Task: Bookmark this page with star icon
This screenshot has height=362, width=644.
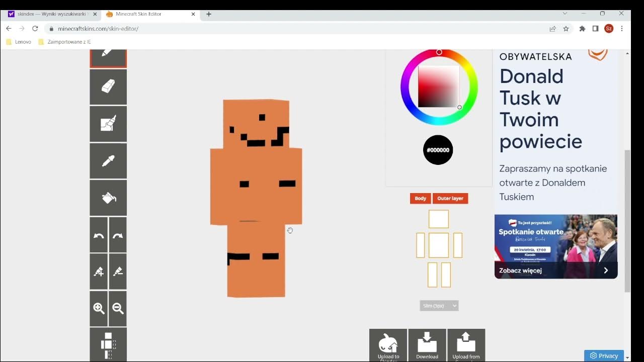Action: pos(566,29)
